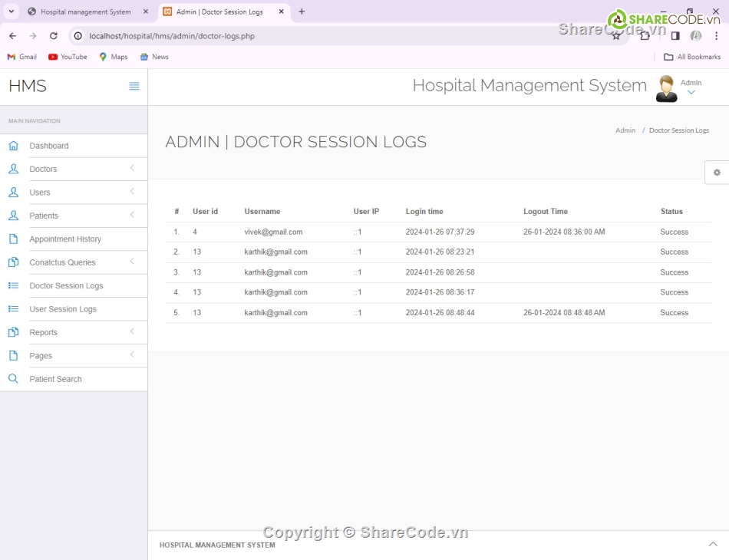
Task: Open the Admin dropdown chevron
Action: click(691, 93)
